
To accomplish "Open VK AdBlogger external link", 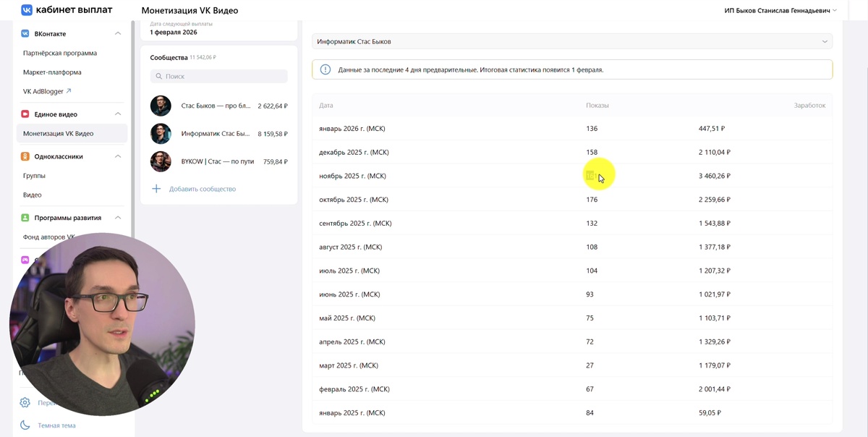I will pyautogui.click(x=47, y=92).
